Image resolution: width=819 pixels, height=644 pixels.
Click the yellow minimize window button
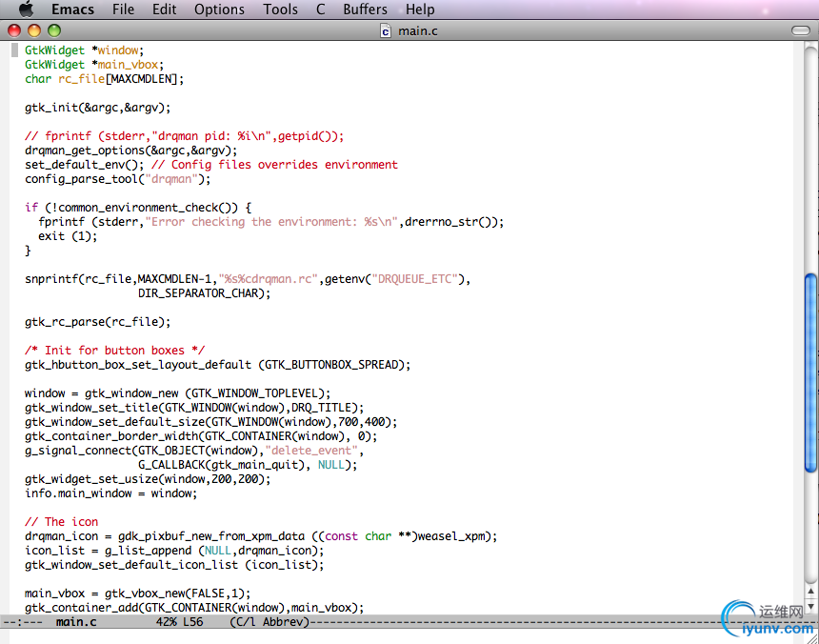(x=34, y=30)
